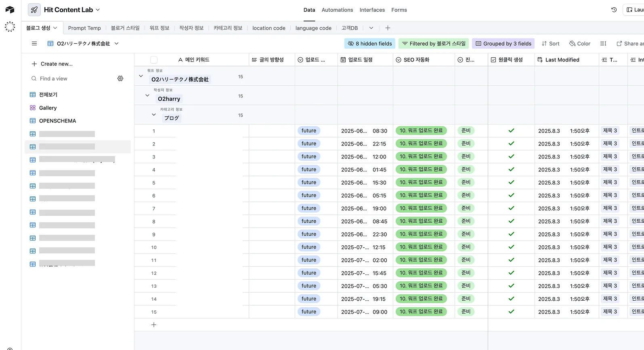
Task: Toggle the views sidebar hamburger icon
Action: [x=34, y=44]
